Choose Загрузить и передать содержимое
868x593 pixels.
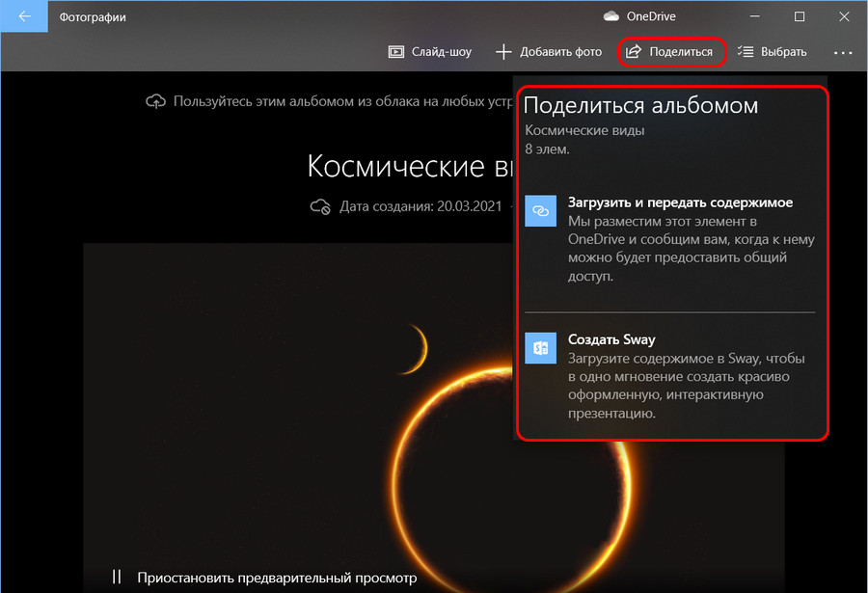tap(680, 203)
